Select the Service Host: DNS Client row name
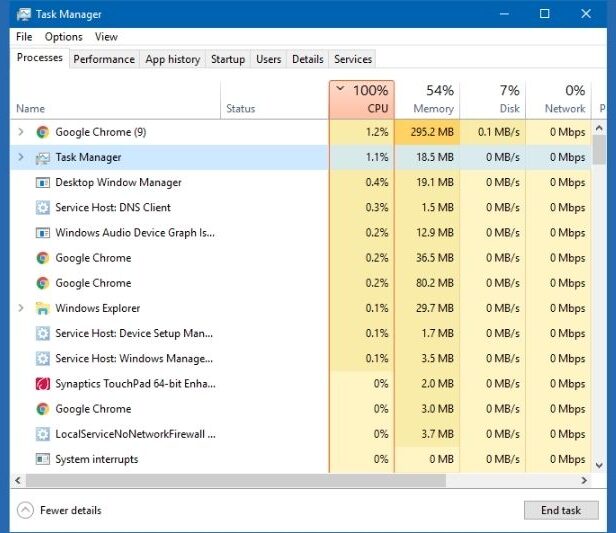The width and height of the screenshot is (616, 533). coord(113,208)
